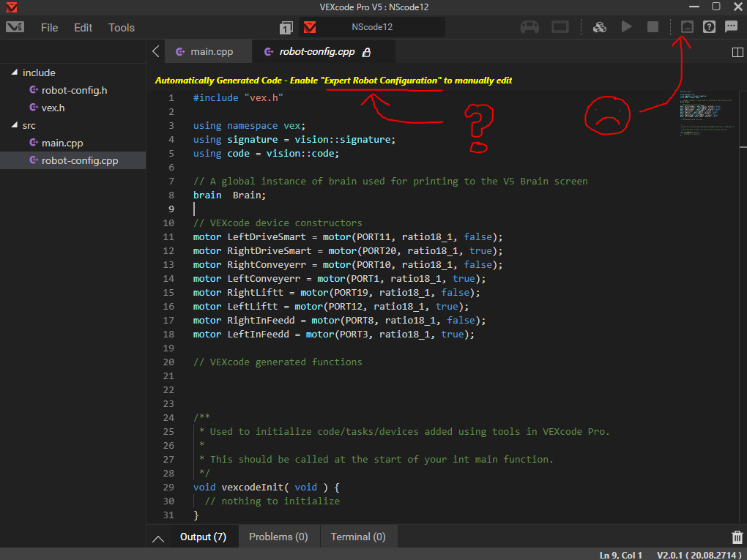This screenshot has width=747, height=560.
Task: Collapse the file explorer sidebar arrow
Action: (156, 51)
